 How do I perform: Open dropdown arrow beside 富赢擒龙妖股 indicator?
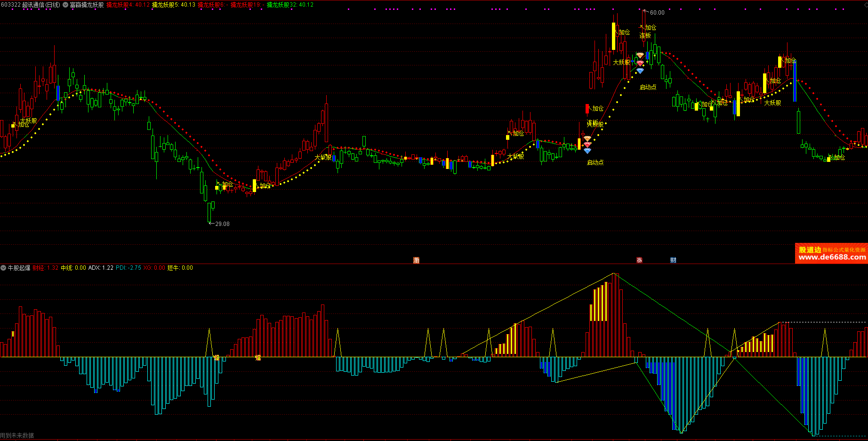[x=65, y=5]
